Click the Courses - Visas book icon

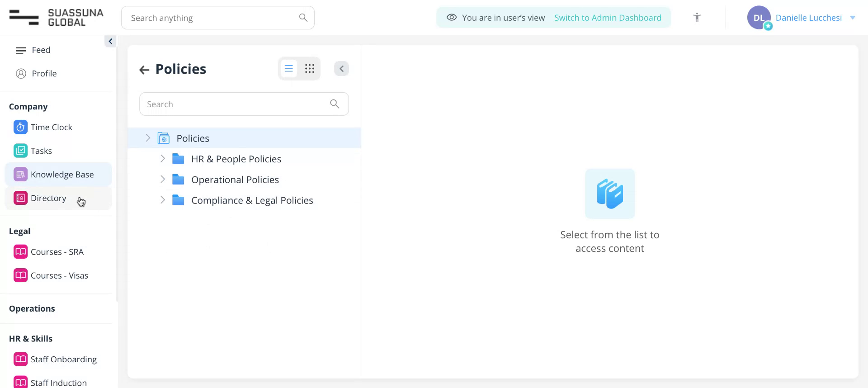click(x=20, y=275)
